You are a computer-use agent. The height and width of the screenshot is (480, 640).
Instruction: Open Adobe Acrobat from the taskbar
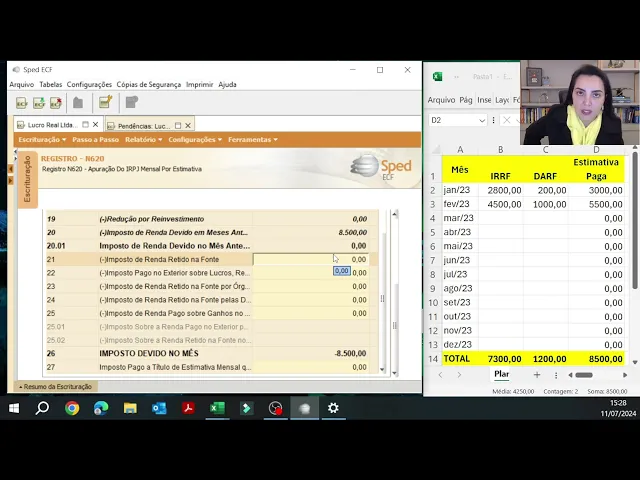click(188, 408)
